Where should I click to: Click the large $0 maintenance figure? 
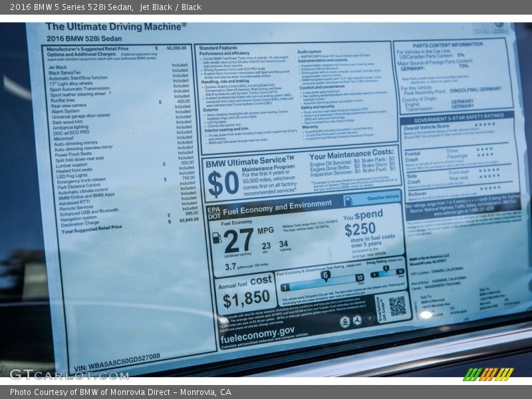tap(223, 184)
